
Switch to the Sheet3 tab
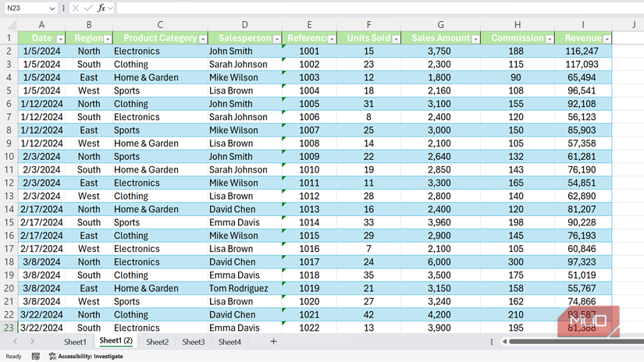(194, 342)
